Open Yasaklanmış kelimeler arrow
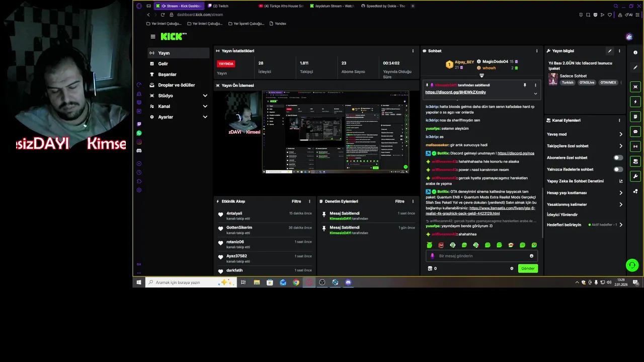 (x=621, y=205)
